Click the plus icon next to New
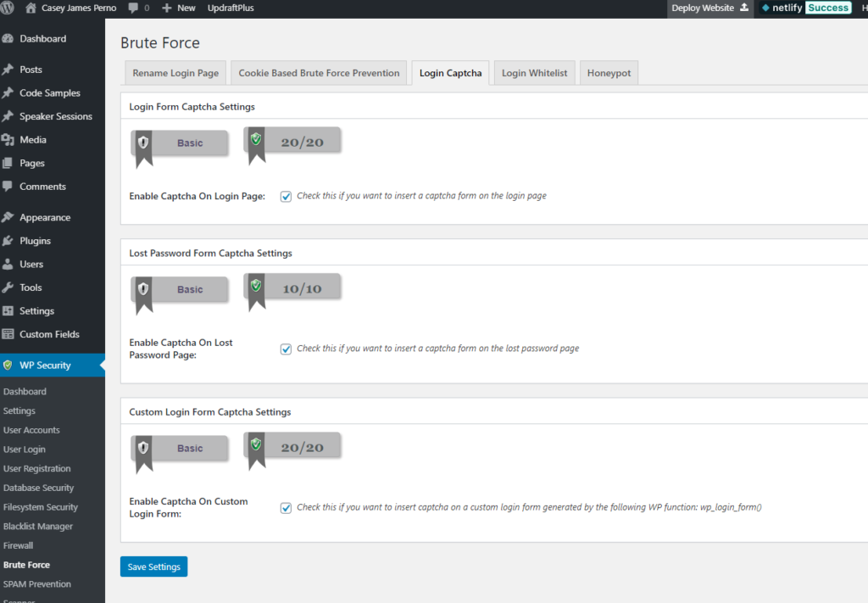 [167, 8]
